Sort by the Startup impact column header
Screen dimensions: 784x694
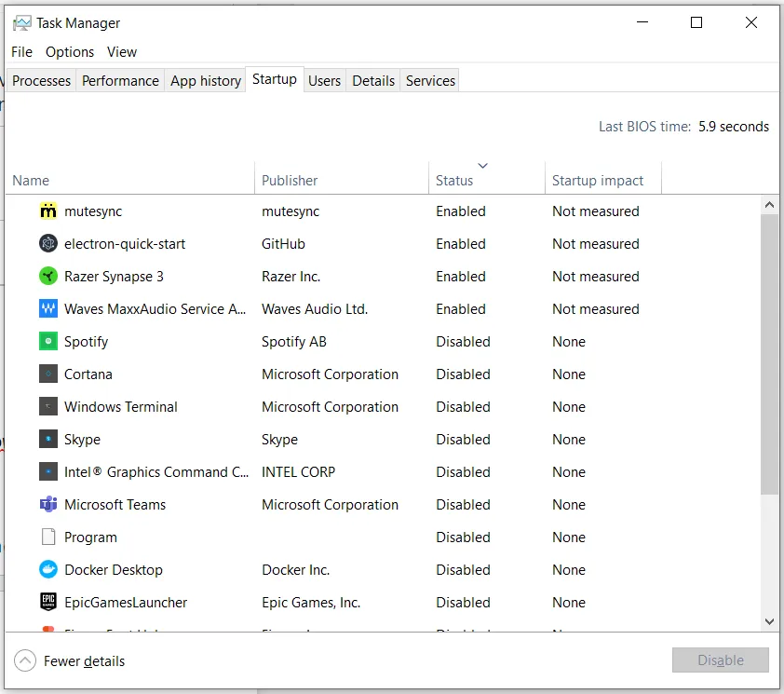(x=603, y=180)
